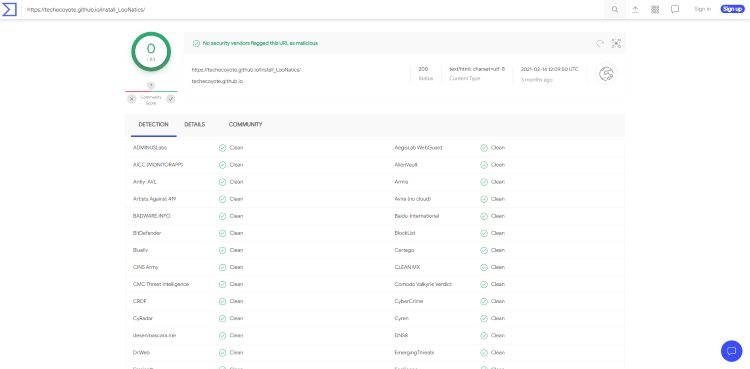Viewport: 750px width, 369px height.
Task: Click the '3 months ago' text
Action: [x=537, y=80]
